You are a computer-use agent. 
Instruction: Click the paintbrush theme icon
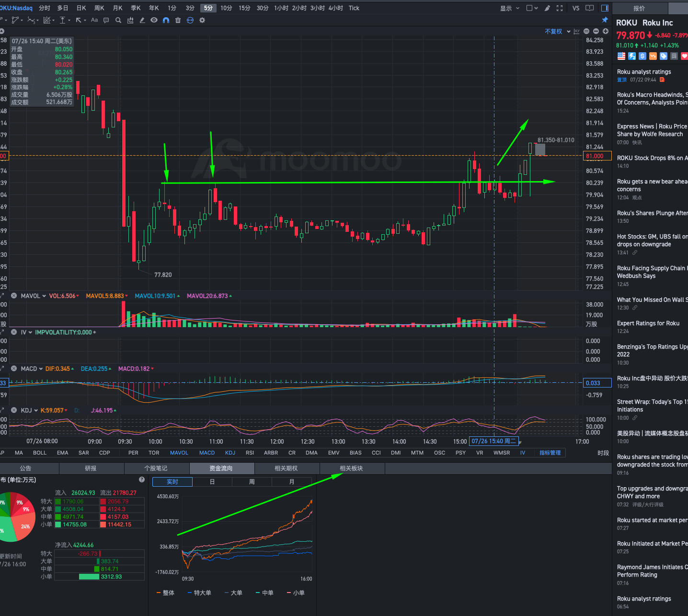pyautogui.click(x=547, y=8)
